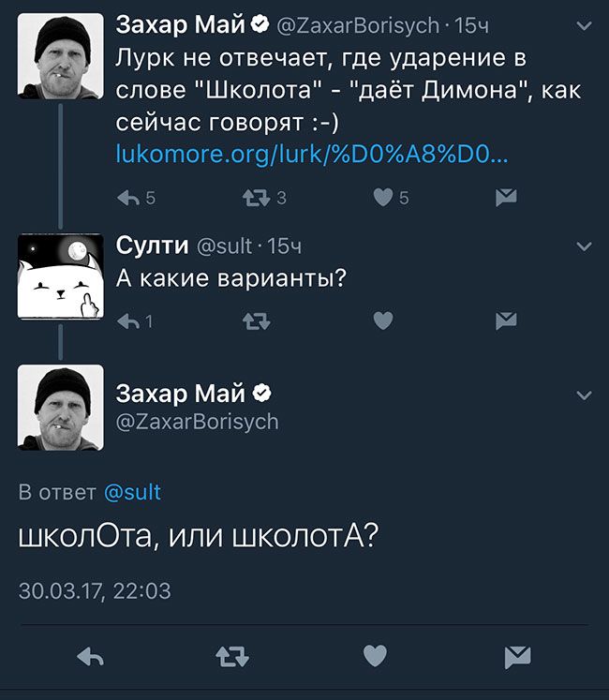This screenshot has width=609, height=700.
Task: Reply to the first Захар Май tweet
Action: point(126,197)
